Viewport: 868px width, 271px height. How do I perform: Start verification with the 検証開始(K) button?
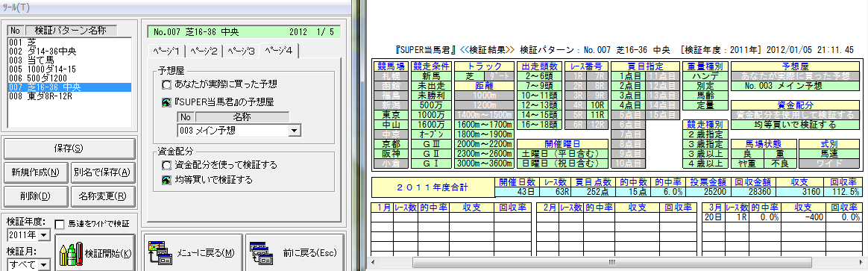click(95, 254)
